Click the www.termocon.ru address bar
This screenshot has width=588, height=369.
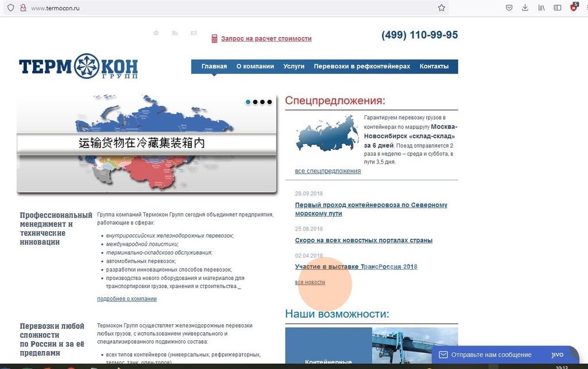point(225,8)
